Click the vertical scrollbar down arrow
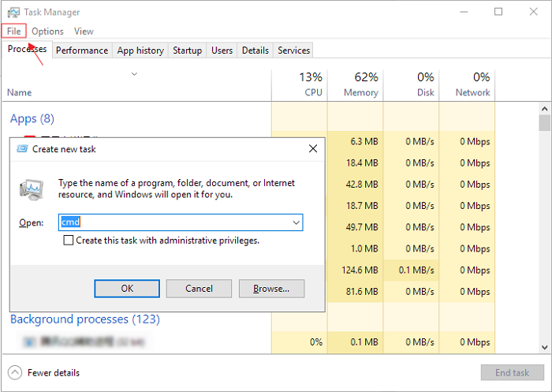The height and width of the screenshot is (392, 552). click(x=544, y=347)
